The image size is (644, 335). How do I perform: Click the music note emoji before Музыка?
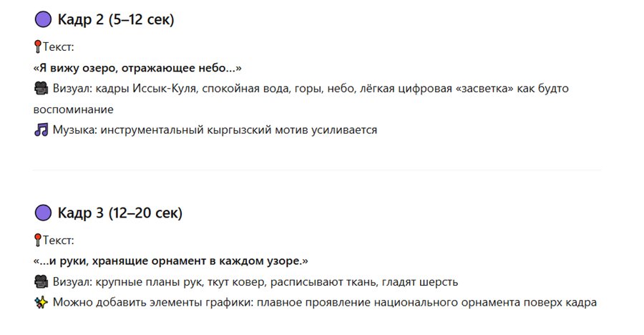point(40,130)
